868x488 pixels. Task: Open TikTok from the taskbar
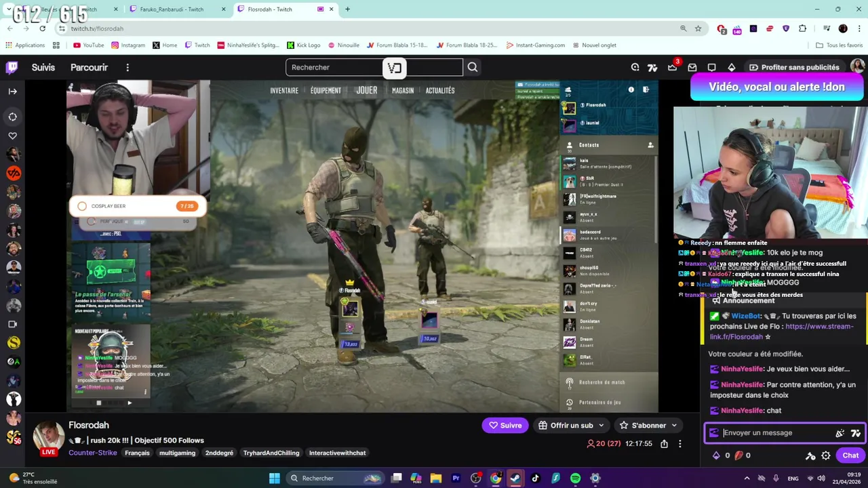[x=535, y=478]
